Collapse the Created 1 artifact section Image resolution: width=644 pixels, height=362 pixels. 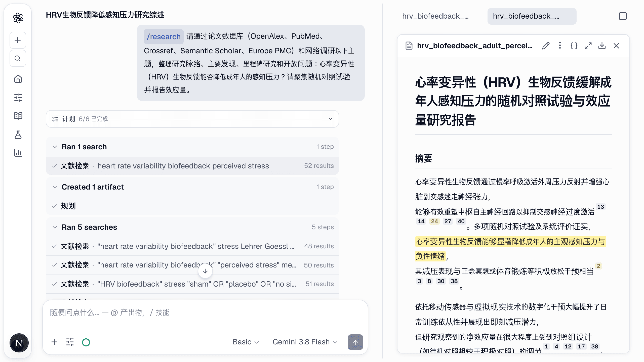192,187
